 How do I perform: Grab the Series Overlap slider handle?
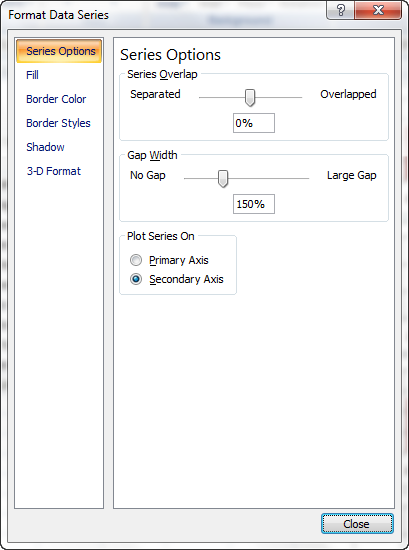pyautogui.click(x=250, y=98)
